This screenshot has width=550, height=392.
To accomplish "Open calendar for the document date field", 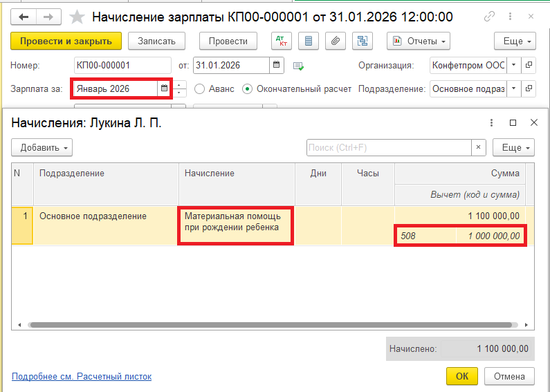I will coord(277,65).
